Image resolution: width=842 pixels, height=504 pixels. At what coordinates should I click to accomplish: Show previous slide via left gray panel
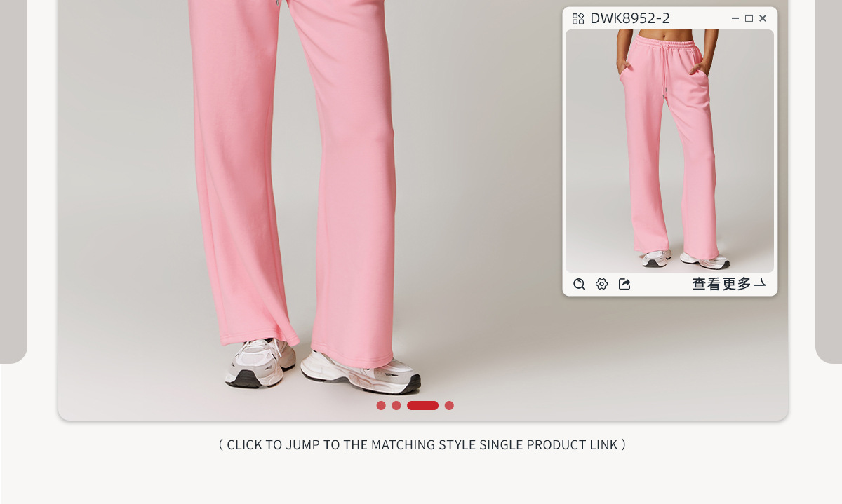13,182
